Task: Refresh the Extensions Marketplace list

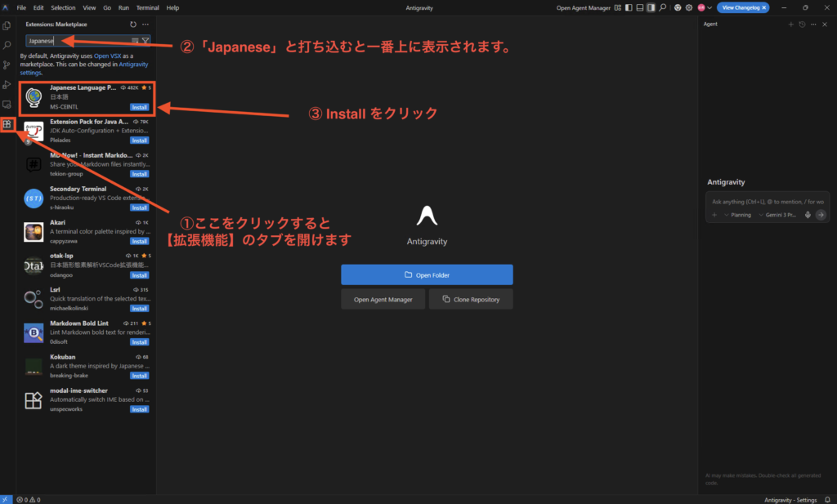Action: [x=133, y=25]
